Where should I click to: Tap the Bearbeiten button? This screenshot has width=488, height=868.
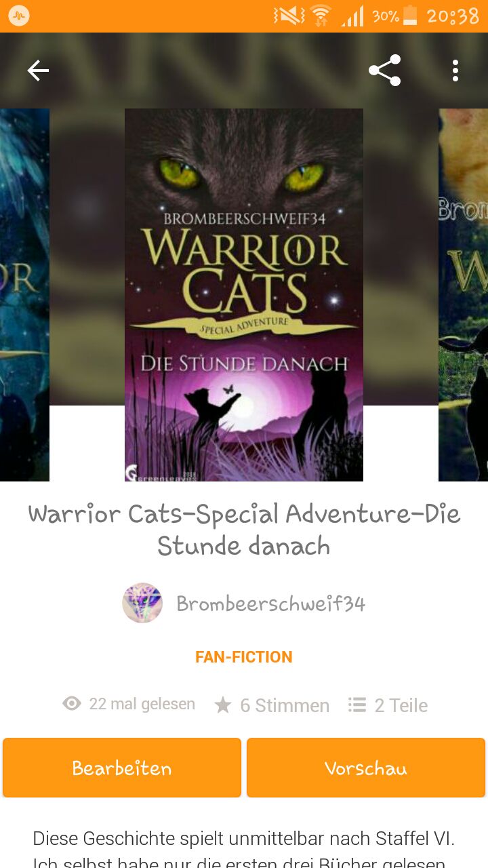122,768
